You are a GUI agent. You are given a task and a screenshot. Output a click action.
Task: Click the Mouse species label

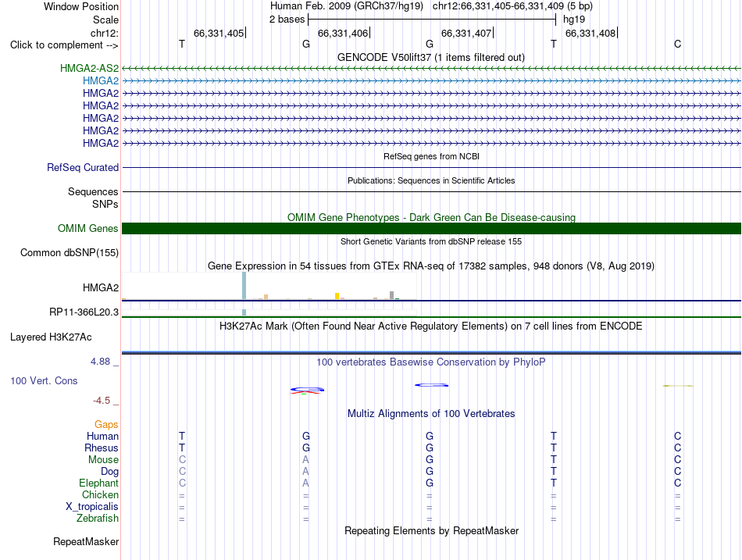click(x=103, y=460)
